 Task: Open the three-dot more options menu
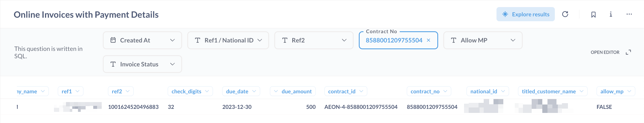point(629,14)
